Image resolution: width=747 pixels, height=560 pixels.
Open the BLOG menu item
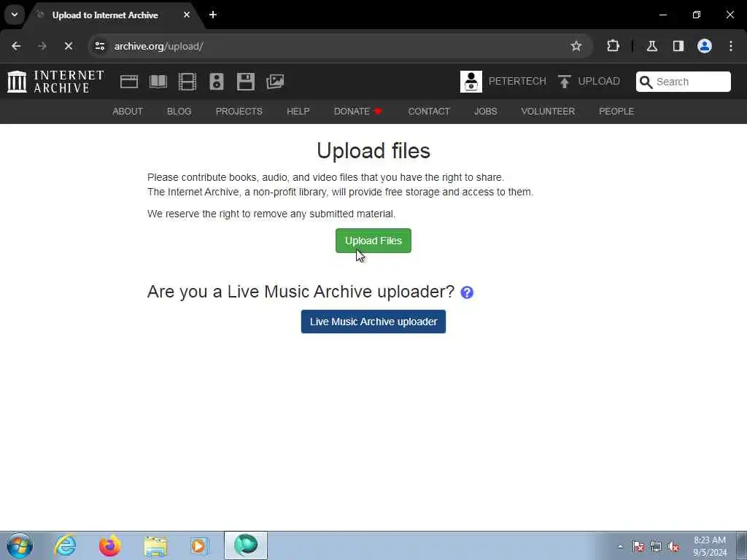[179, 112]
